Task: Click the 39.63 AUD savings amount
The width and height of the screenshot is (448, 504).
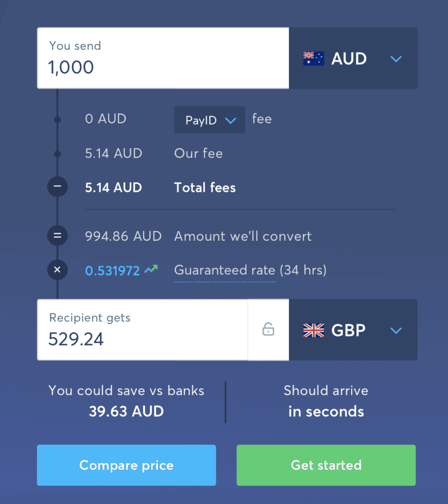Action: [x=126, y=411]
